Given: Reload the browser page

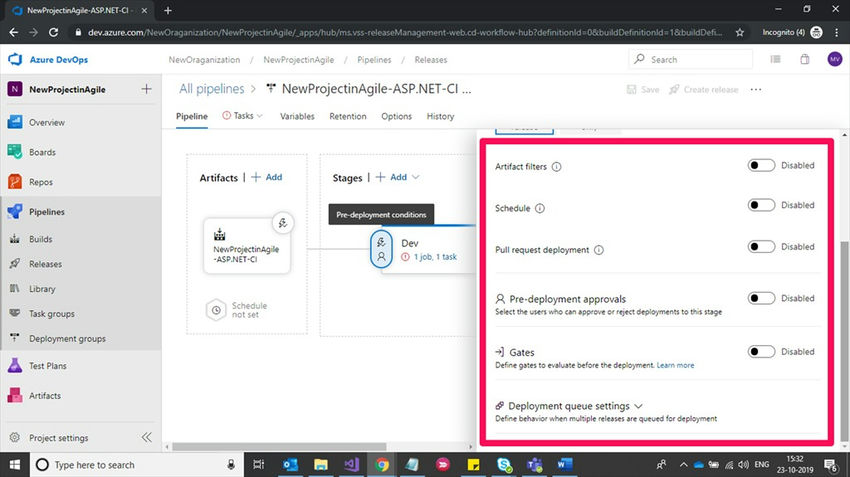Looking at the screenshot, I should [53, 33].
